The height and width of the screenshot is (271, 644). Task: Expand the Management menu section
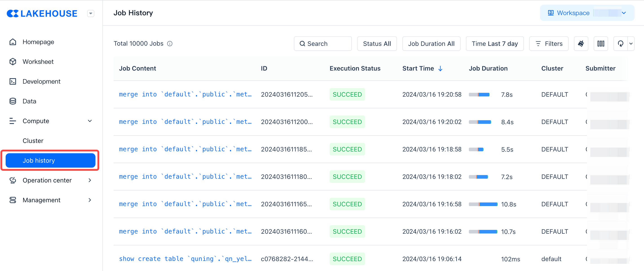pos(90,200)
